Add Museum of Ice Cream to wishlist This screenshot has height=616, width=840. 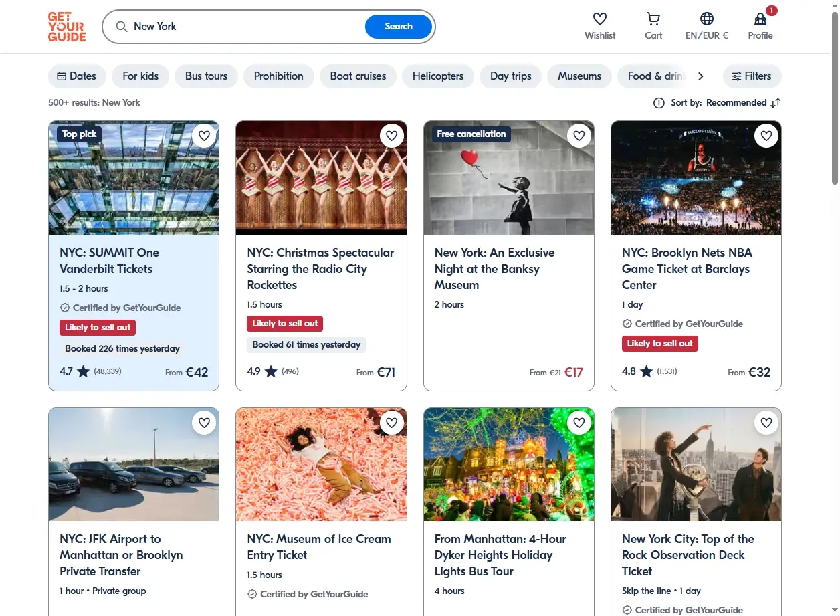tap(392, 423)
